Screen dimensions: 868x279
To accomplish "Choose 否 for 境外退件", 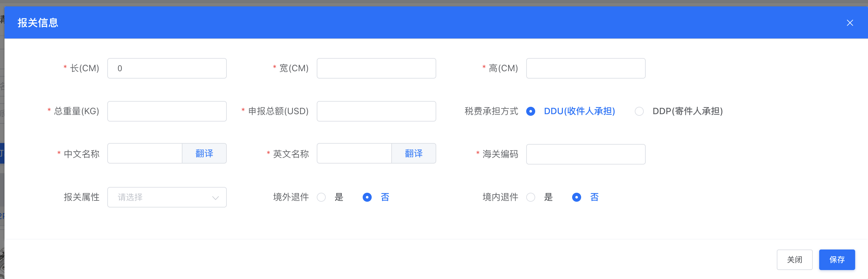I will (367, 197).
